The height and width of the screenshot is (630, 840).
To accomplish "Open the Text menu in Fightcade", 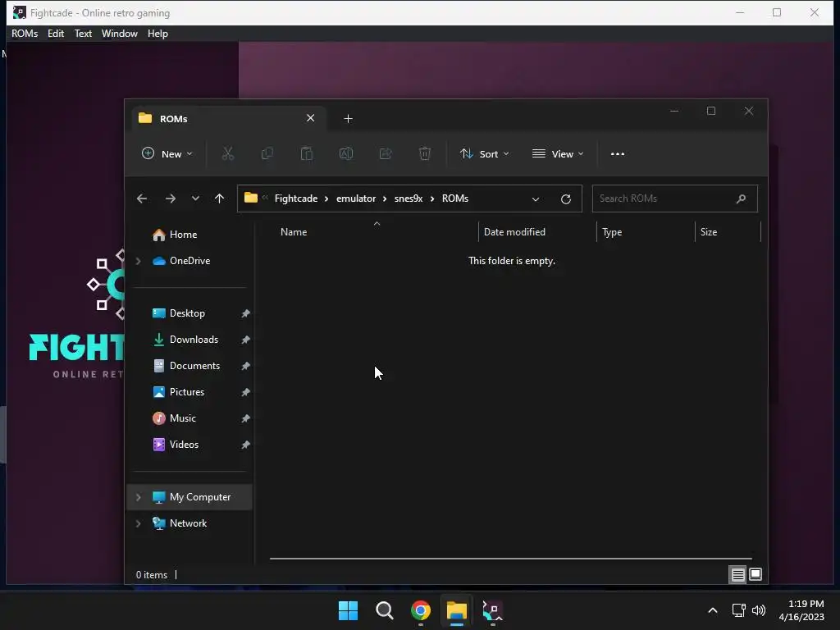I will tap(83, 33).
